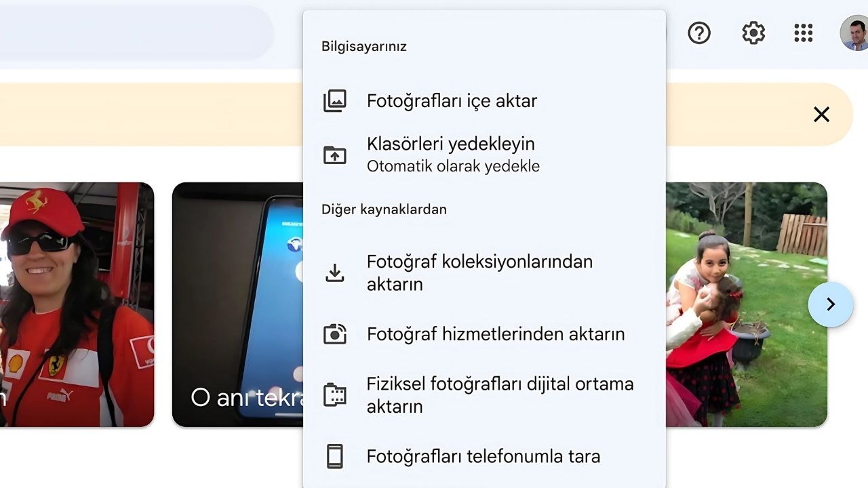Open the settings gear icon
This screenshot has height=488, width=868.
pyautogui.click(x=753, y=33)
